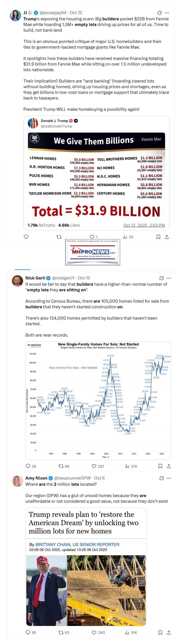Viewport: 180px width, 644px height.
Task: Open @jesseyjay94 profile handle
Action: click(53, 13)
